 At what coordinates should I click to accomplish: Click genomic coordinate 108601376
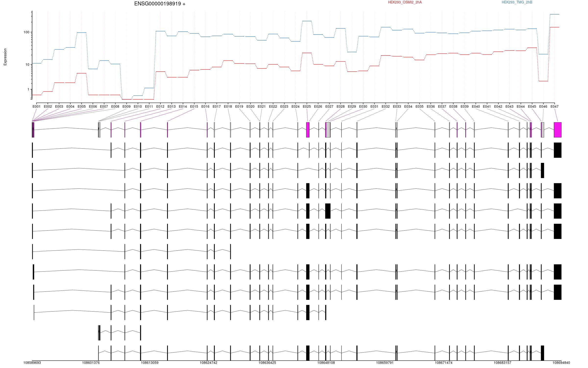tap(91, 363)
